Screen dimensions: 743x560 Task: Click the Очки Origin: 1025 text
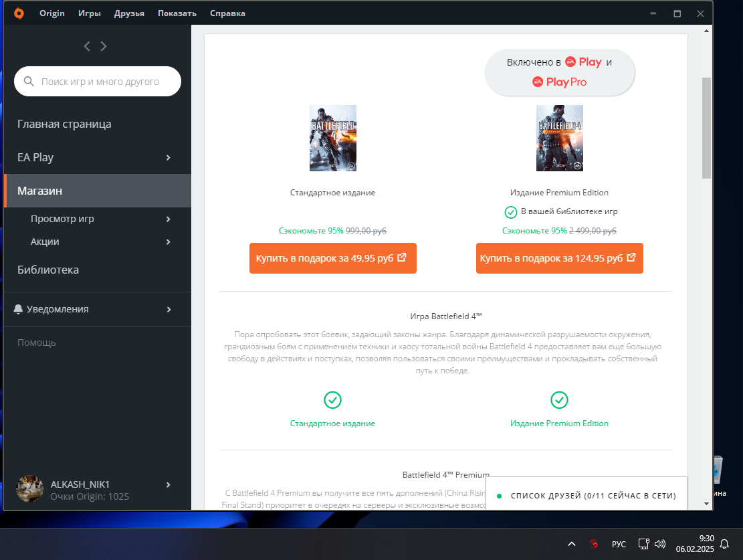tap(90, 496)
